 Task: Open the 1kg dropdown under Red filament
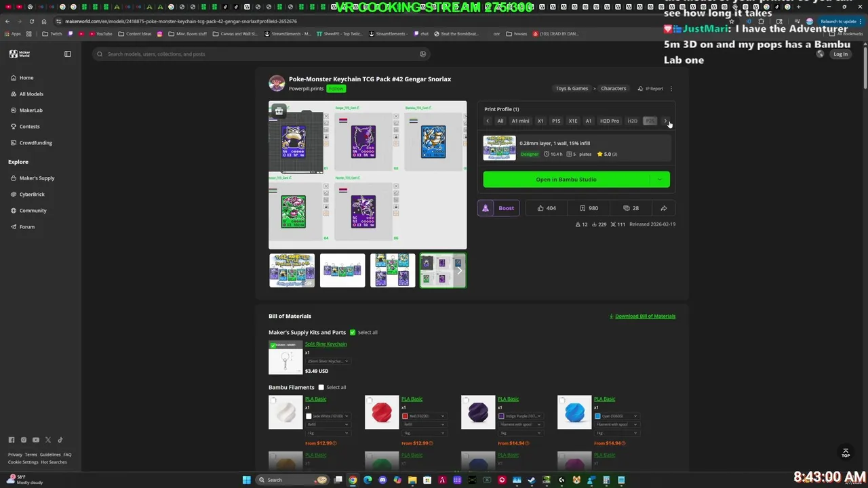(424, 432)
